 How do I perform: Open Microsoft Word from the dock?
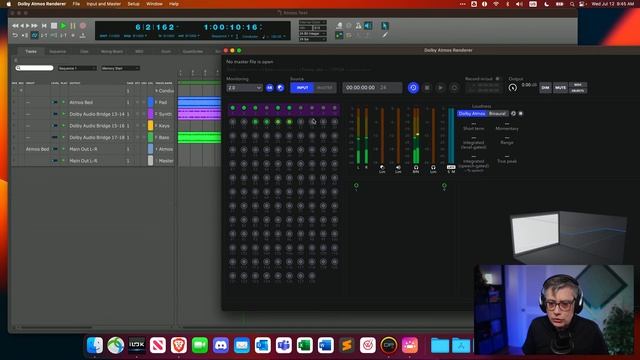[x=325, y=345]
